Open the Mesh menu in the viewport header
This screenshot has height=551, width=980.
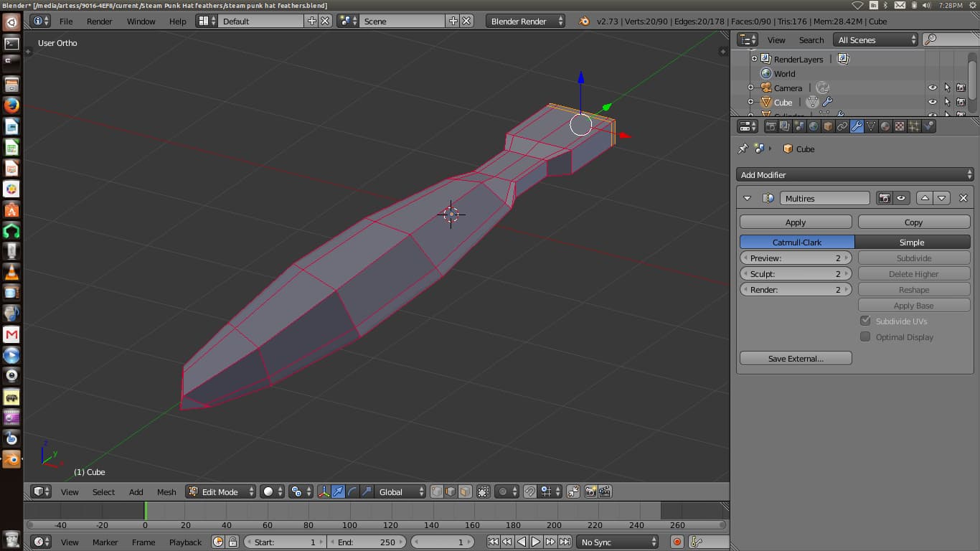click(166, 491)
